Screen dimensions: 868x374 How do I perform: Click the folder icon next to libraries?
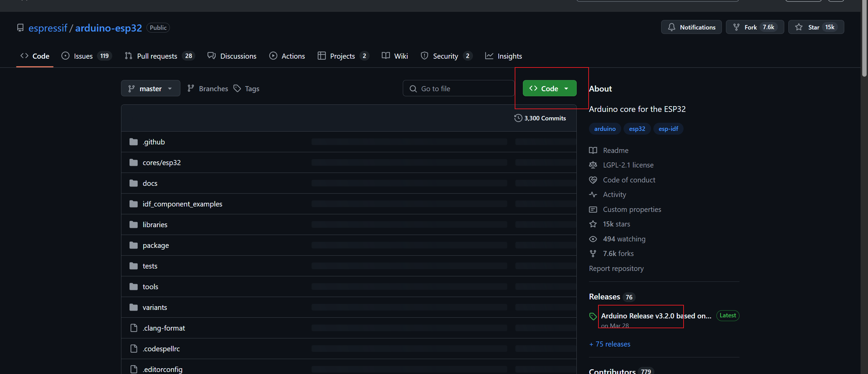tap(134, 224)
